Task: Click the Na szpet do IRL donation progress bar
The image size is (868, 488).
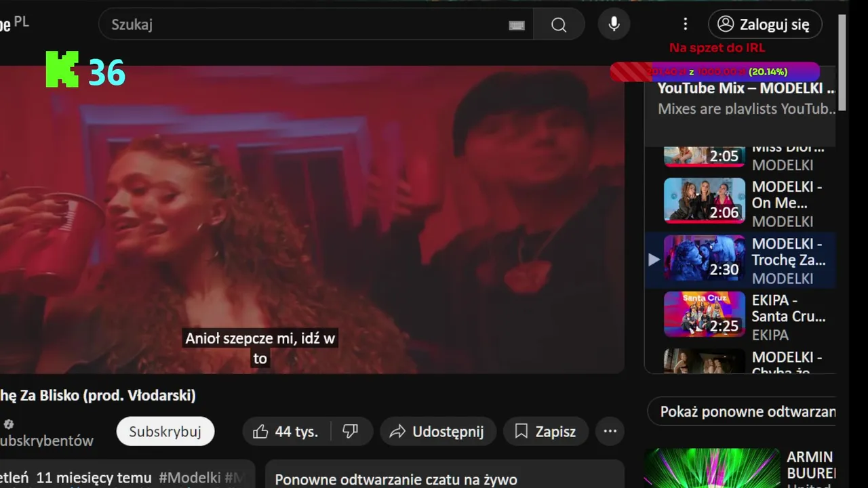Action: point(715,71)
